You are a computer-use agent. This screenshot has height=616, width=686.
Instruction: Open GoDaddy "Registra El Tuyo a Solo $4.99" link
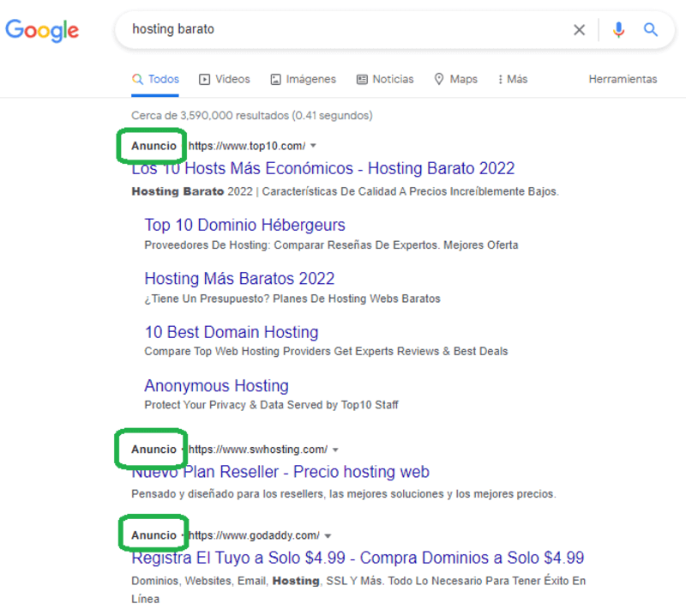pyautogui.click(x=358, y=558)
